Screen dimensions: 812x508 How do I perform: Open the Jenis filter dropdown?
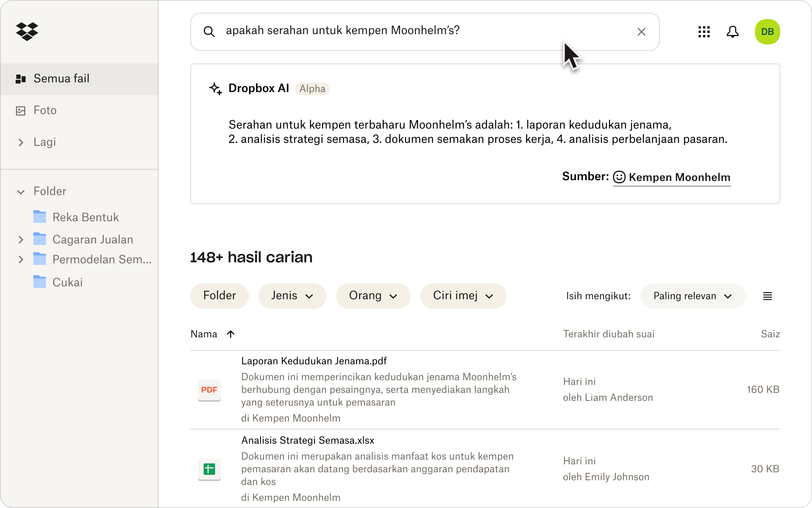[x=292, y=296]
